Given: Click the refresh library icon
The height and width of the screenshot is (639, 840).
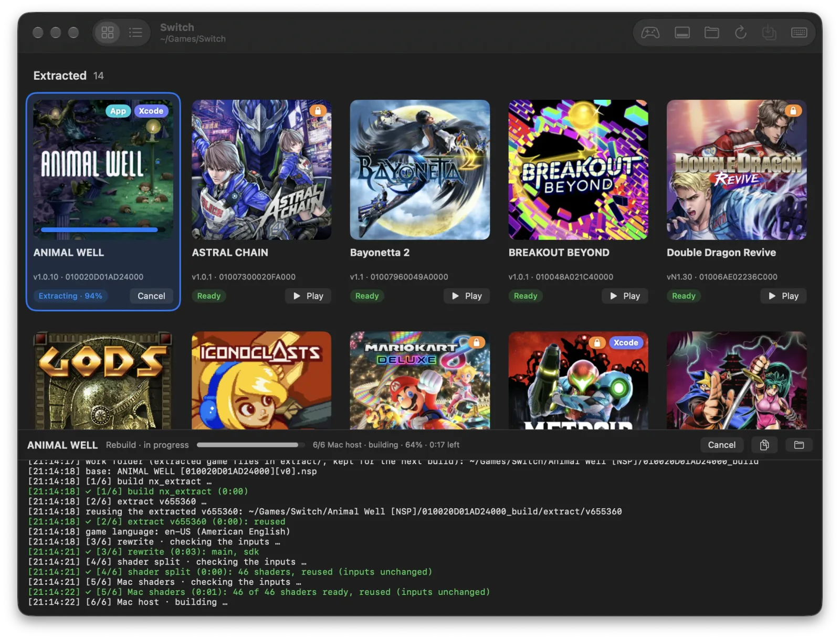Looking at the screenshot, I should (x=740, y=33).
